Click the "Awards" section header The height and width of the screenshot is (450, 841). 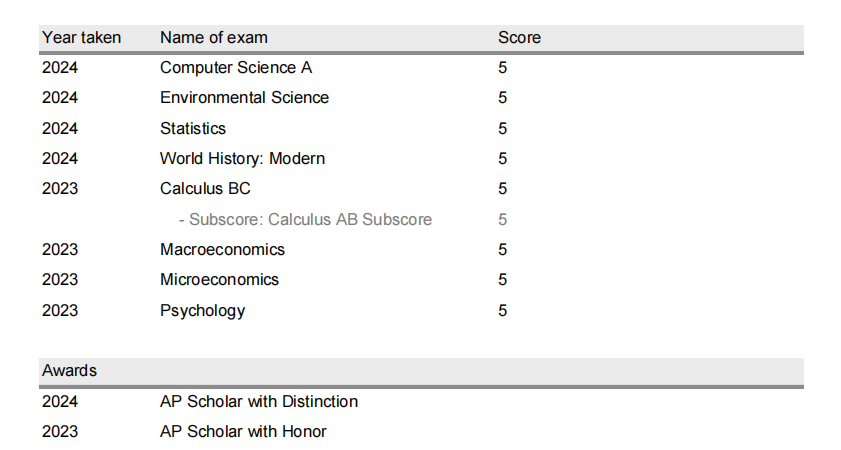(x=69, y=371)
